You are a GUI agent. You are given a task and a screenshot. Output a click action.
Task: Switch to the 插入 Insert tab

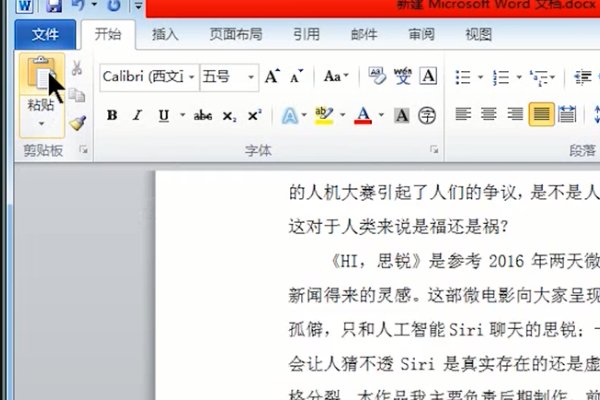[165, 35]
